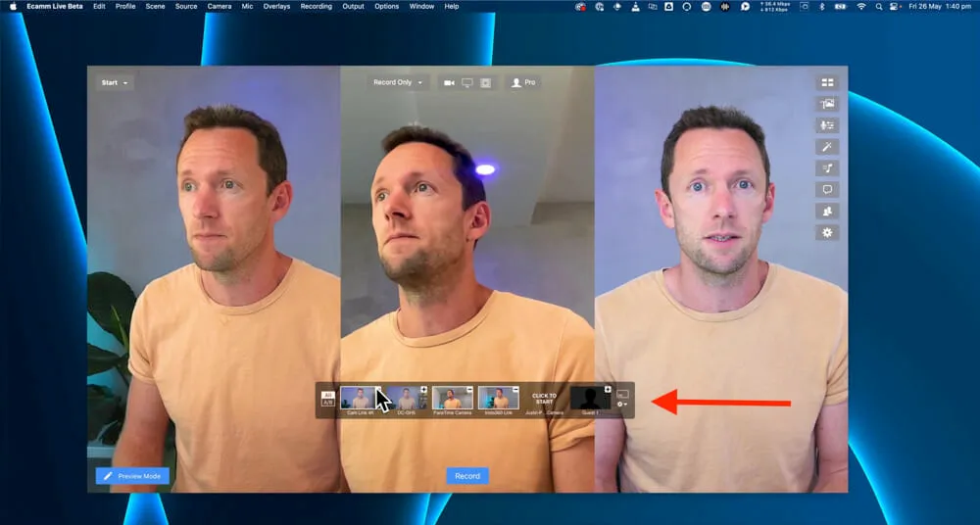Open the Comments speech bubble icon

(827, 190)
